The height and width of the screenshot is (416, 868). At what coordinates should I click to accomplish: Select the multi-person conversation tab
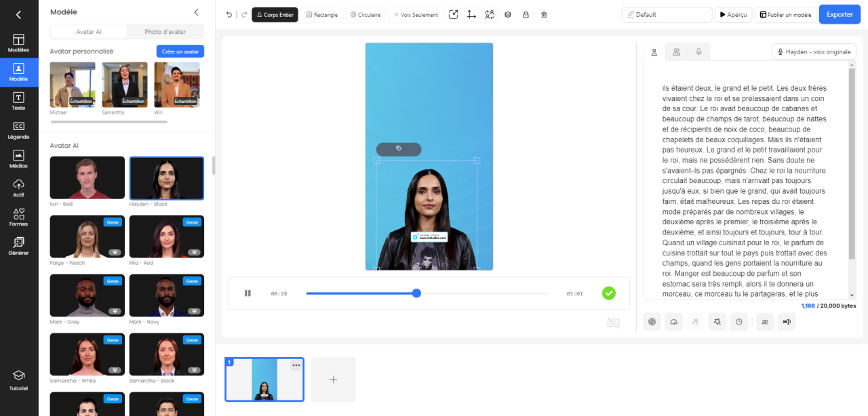tap(676, 51)
